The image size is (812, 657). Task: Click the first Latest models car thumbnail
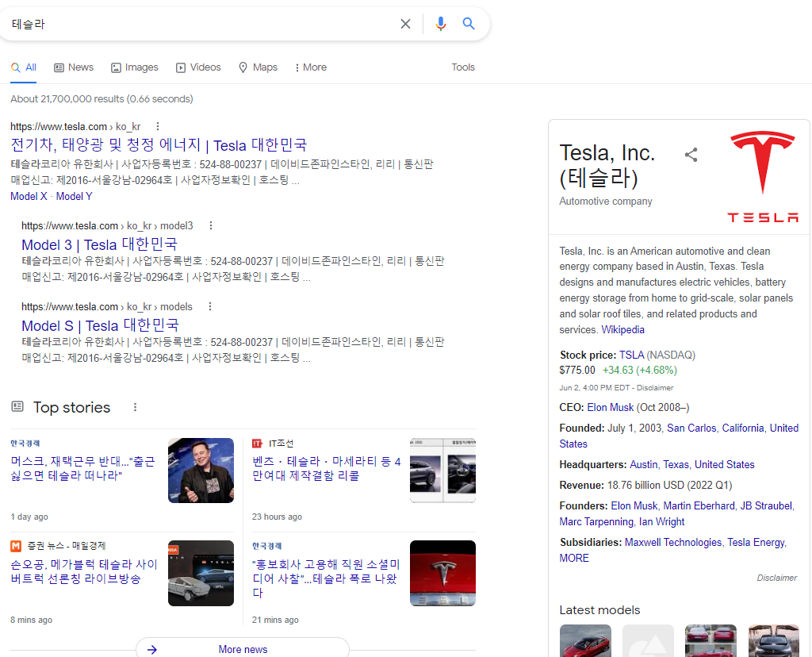coord(585,641)
